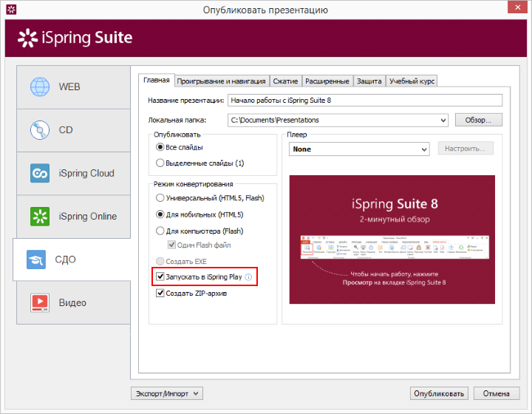Pick the iSpring Online green icon
Screen dimensions: 532x414
point(40,216)
